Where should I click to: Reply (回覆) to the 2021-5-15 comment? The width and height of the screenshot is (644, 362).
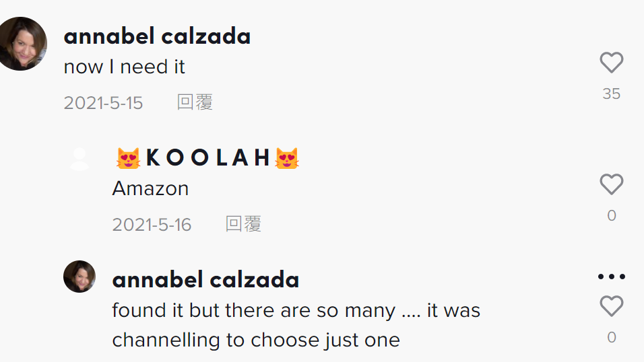[x=195, y=102]
